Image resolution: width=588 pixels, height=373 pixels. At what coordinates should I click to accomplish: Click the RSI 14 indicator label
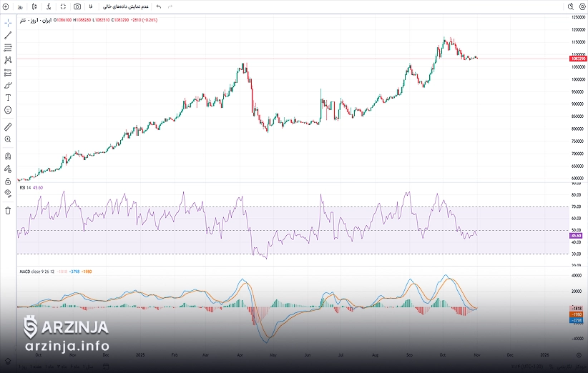26,187
